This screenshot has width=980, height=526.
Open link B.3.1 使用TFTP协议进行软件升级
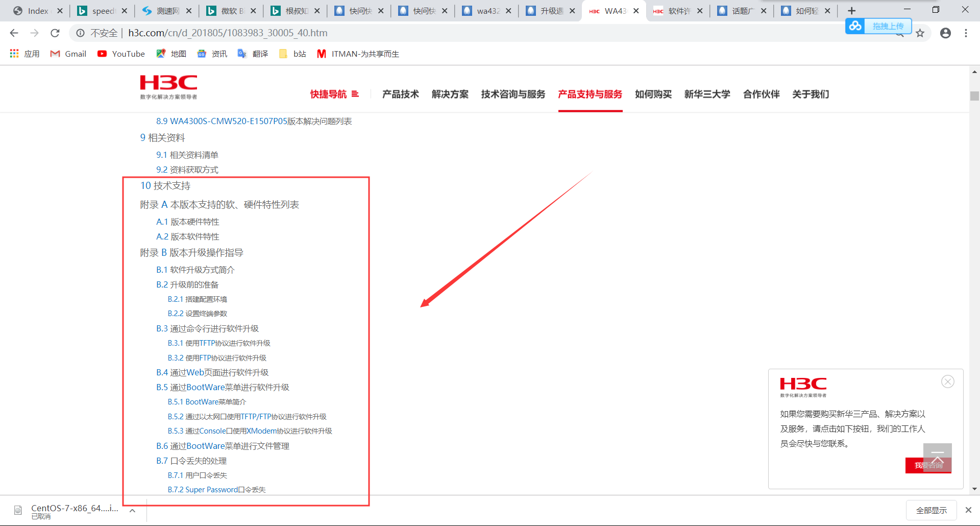tap(219, 343)
